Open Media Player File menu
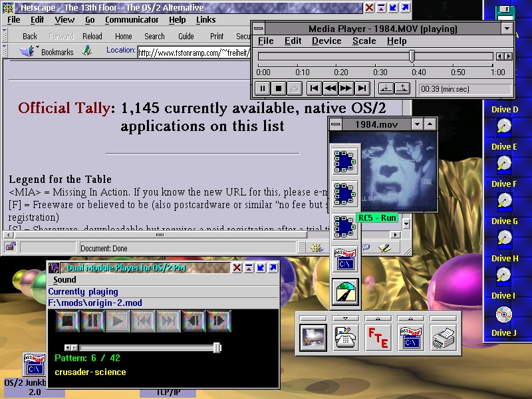 pyautogui.click(x=265, y=41)
